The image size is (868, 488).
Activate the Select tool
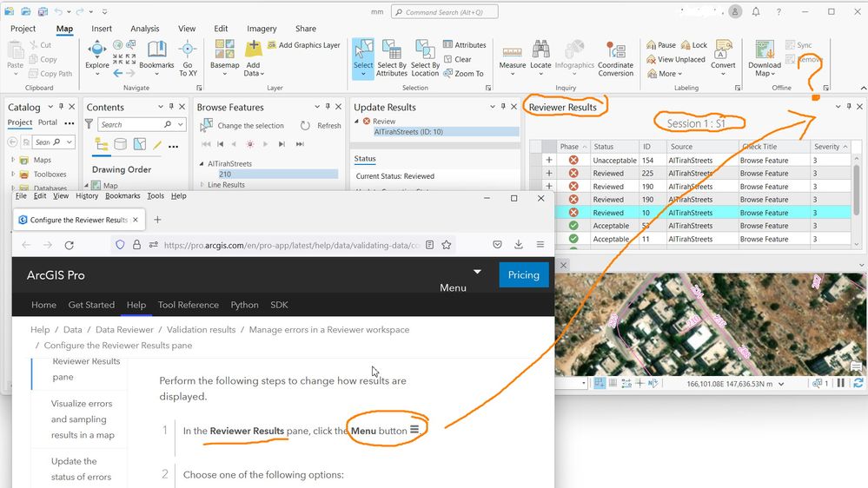tap(363, 57)
